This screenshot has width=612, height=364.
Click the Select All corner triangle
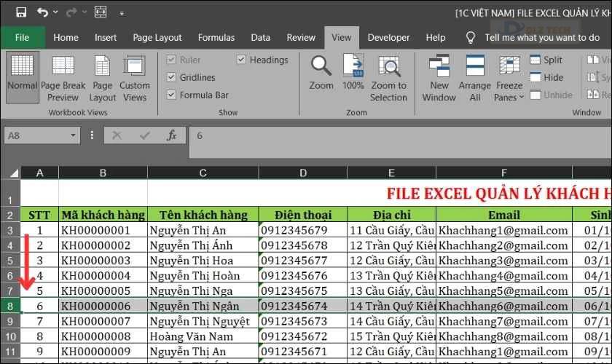click(13, 173)
